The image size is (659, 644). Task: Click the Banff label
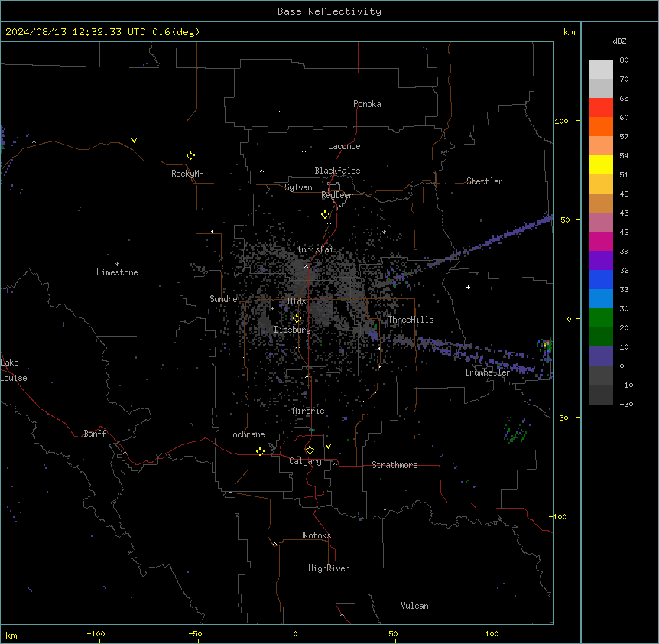pos(95,434)
